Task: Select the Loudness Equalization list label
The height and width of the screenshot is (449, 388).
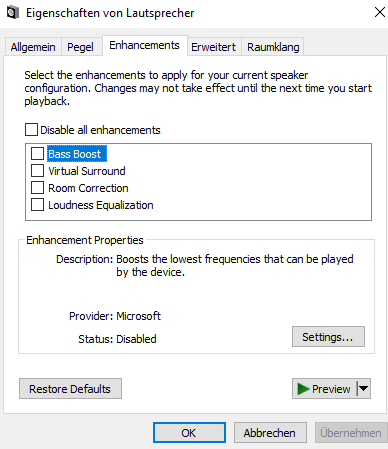Action: click(x=101, y=205)
